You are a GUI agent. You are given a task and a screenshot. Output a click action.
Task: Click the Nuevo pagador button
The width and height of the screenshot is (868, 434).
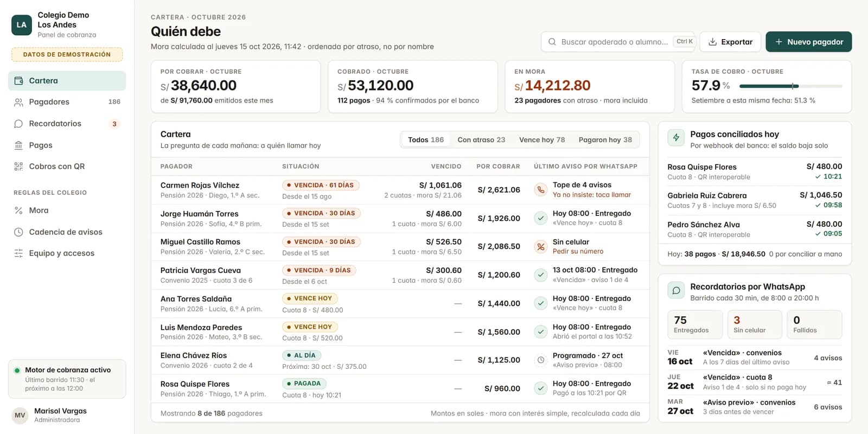(809, 42)
